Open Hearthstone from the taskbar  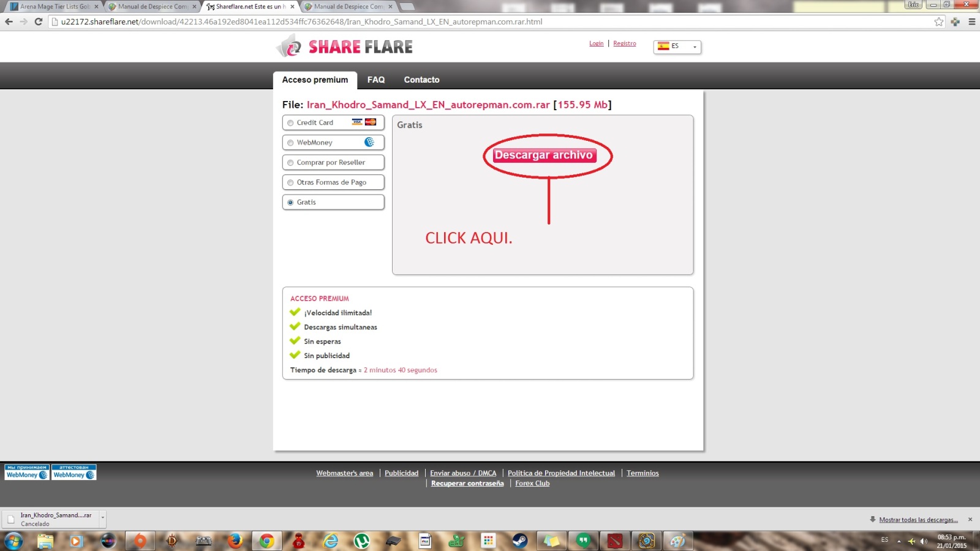[x=647, y=541]
